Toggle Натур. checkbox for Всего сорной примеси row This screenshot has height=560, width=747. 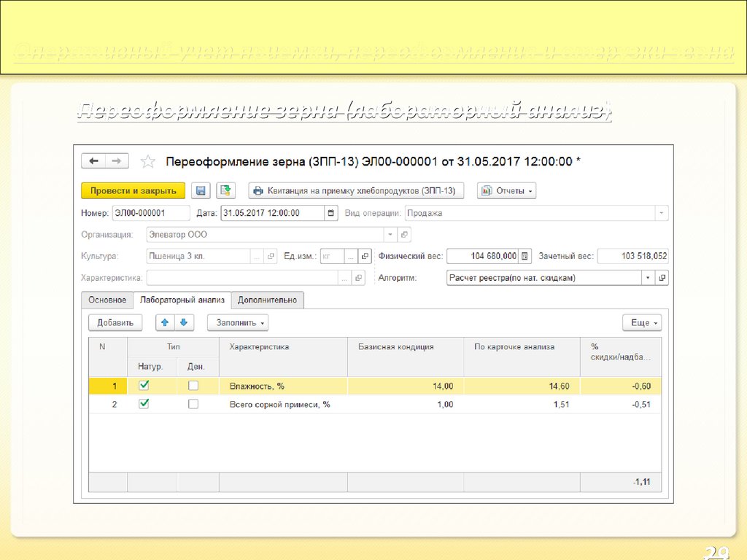[144, 403]
